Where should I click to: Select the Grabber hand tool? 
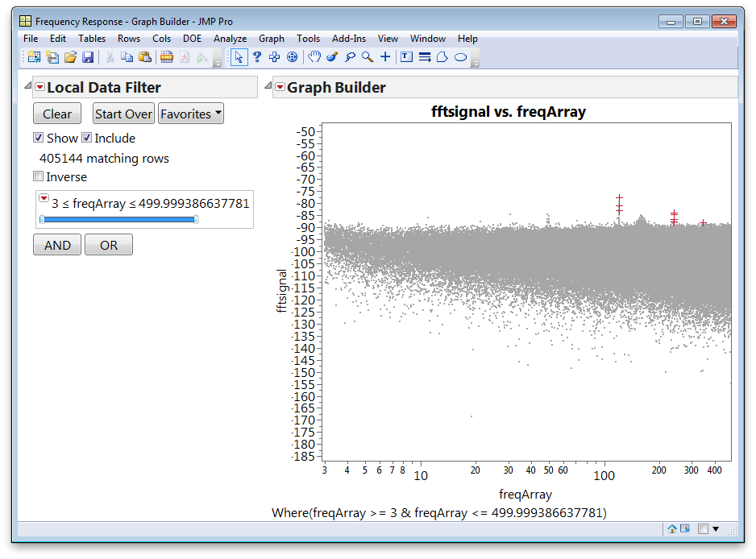coord(314,57)
